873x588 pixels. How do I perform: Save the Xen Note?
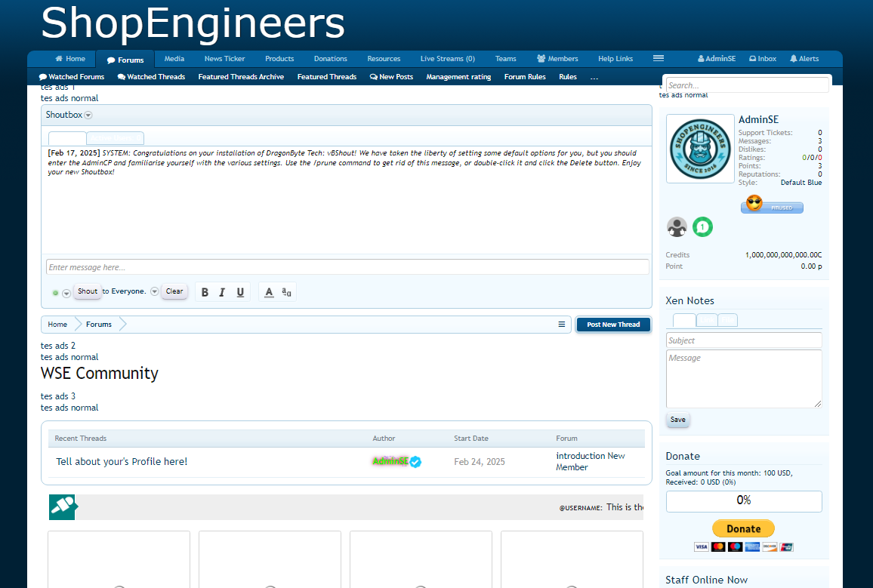[x=678, y=420]
